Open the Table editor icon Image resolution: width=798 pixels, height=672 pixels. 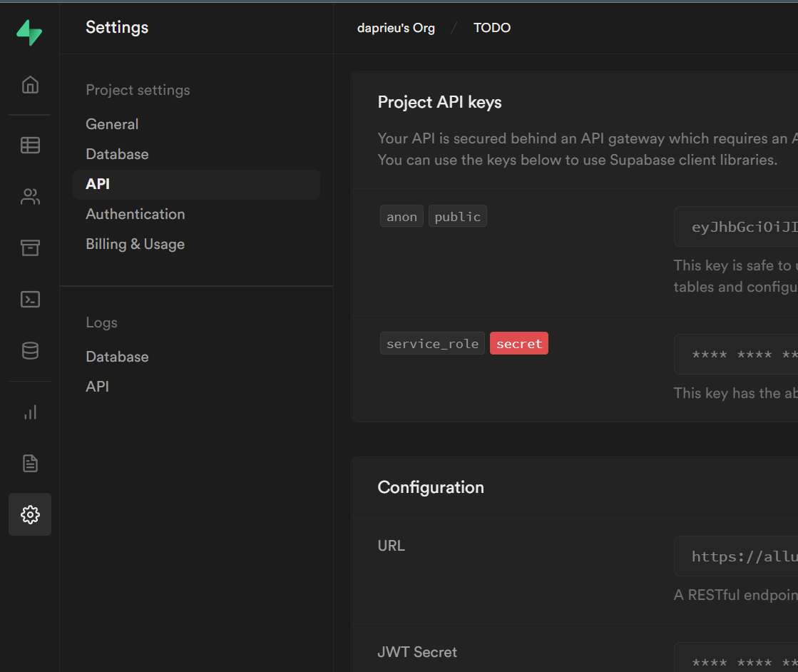30,145
